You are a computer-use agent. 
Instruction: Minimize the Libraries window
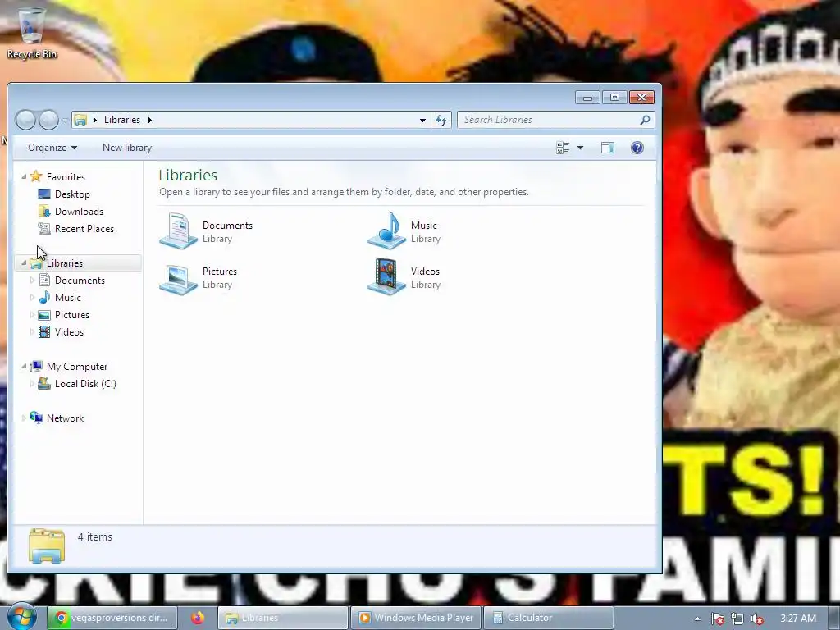point(587,98)
